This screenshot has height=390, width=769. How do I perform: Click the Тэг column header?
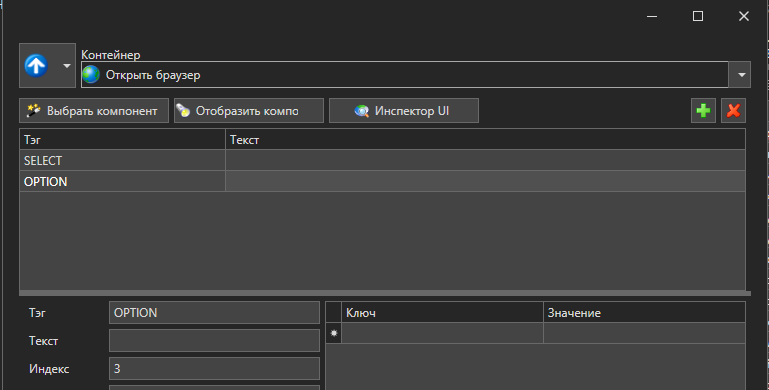(x=122, y=140)
